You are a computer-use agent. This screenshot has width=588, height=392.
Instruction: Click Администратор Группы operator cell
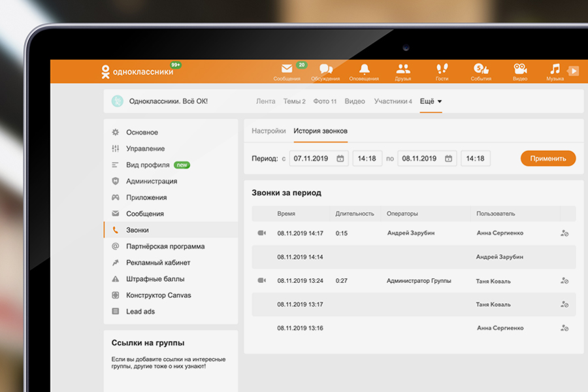point(419,280)
